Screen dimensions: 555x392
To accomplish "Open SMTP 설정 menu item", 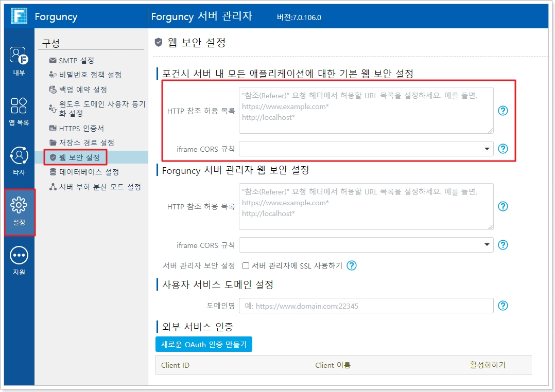I will point(76,61).
